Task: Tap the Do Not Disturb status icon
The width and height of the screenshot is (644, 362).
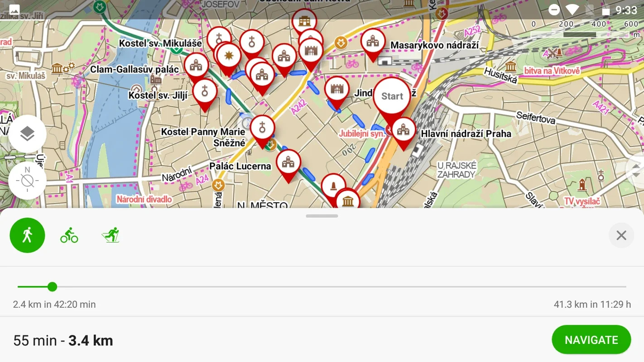Action: coord(554,10)
